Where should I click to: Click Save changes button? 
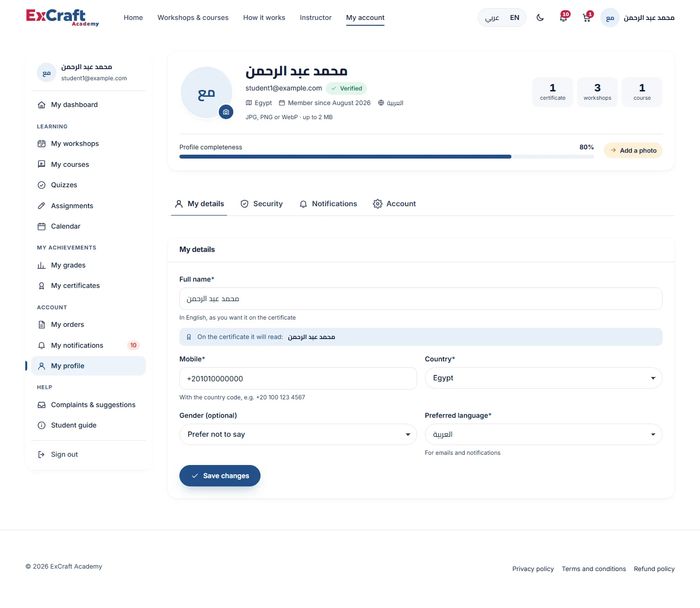pyautogui.click(x=220, y=476)
